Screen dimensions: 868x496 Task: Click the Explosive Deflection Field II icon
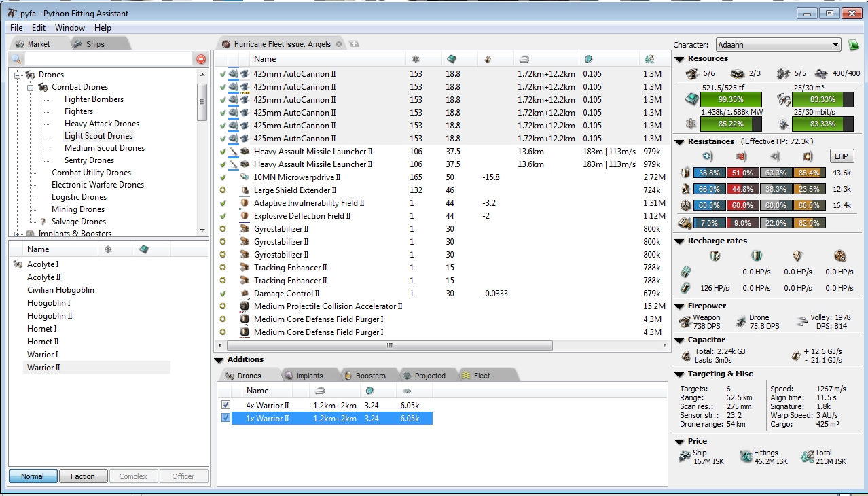click(x=245, y=216)
